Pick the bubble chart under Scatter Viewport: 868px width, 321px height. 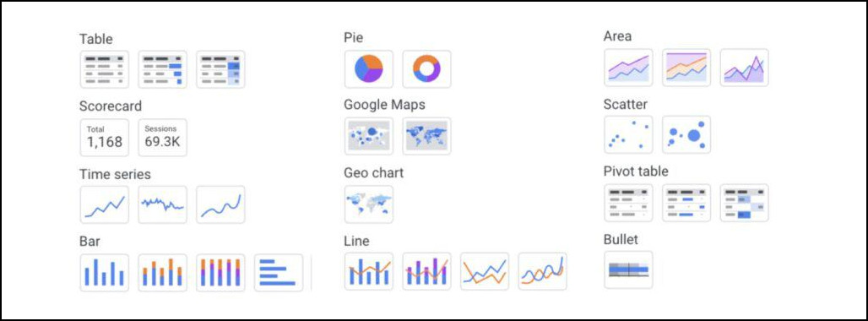(686, 134)
